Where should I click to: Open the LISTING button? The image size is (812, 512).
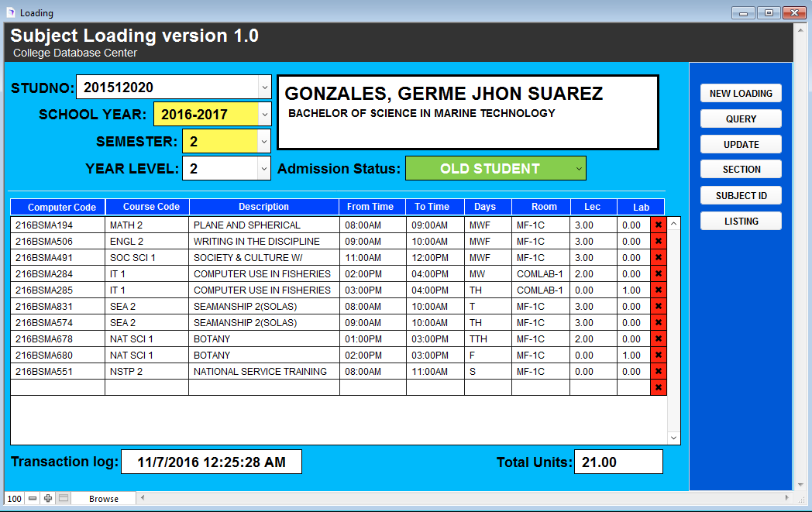tap(741, 221)
